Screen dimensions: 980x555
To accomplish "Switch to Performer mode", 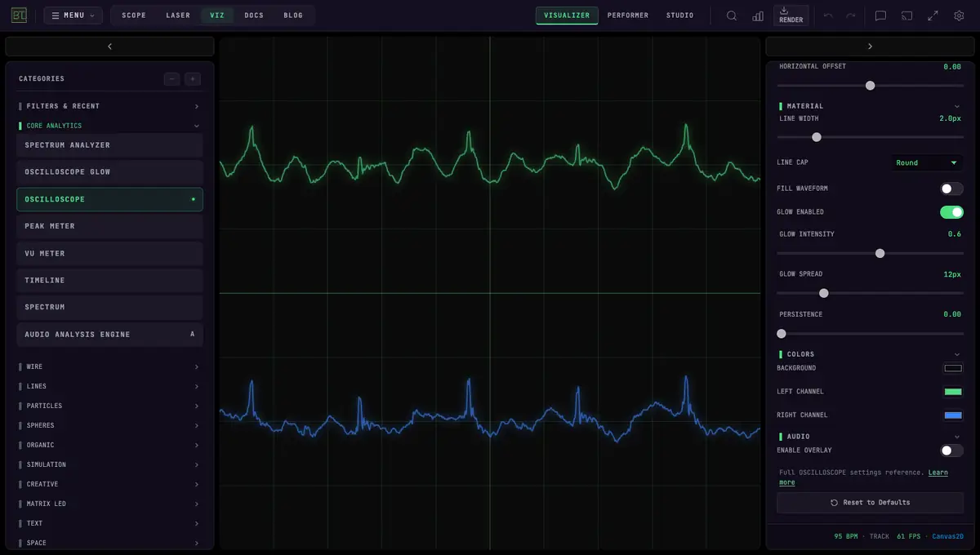I will tap(628, 16).
